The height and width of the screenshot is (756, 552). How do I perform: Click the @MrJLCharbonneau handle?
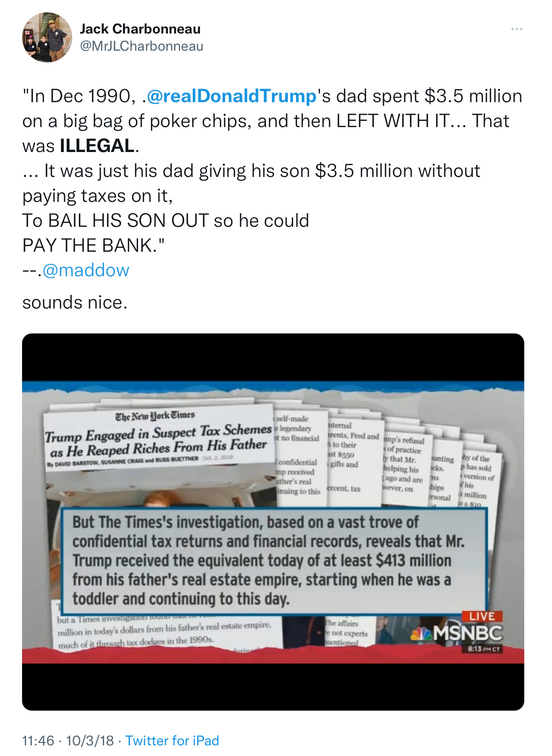point(141,46)
